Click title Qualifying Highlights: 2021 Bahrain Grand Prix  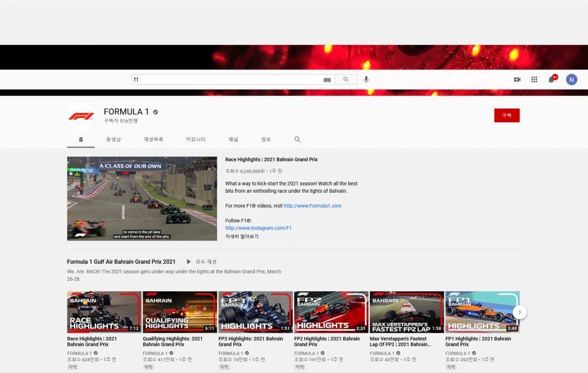click(x=172, y=342)
